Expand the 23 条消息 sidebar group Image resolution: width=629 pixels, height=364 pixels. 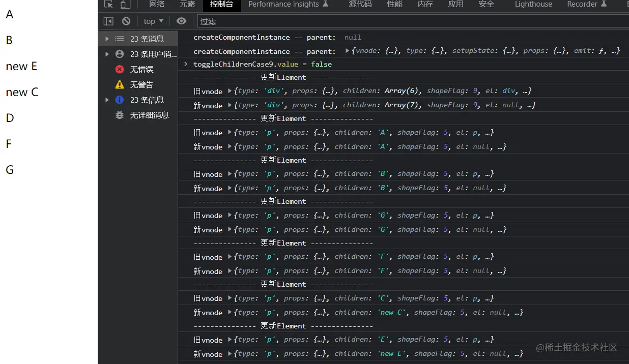tap(107, 39)
